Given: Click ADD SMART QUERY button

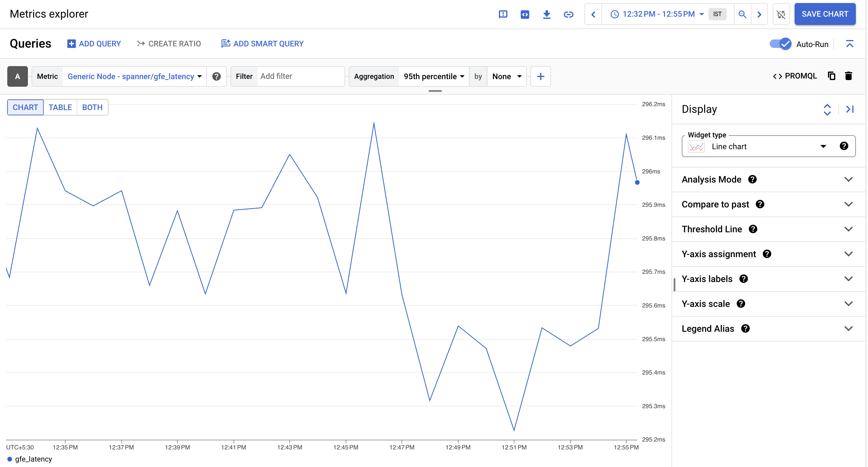Looking at the screenshot, I should [262, 43].
